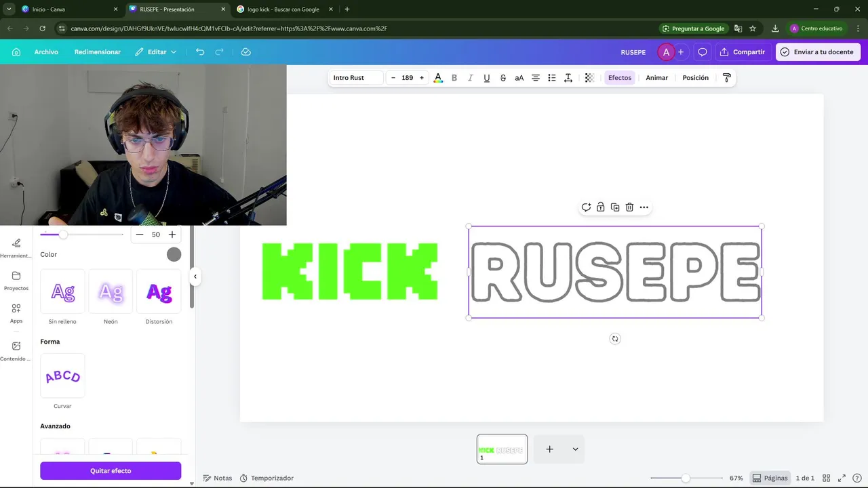
Task: Toggle strikethrough formatting
Action: (503, 78)
